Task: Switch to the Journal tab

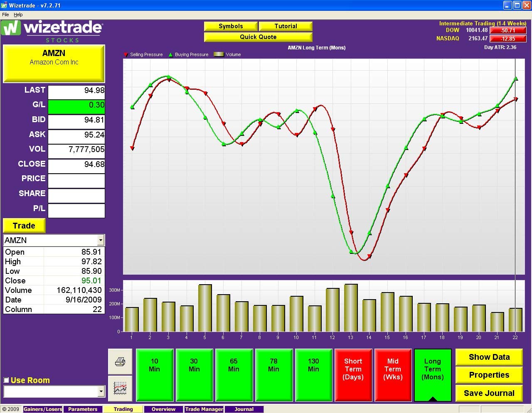Action: 244,409
